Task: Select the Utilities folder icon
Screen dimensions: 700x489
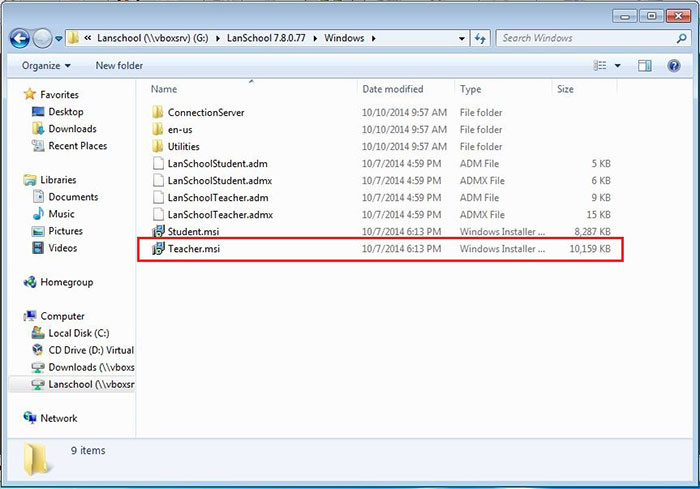Action: (158, 146)
